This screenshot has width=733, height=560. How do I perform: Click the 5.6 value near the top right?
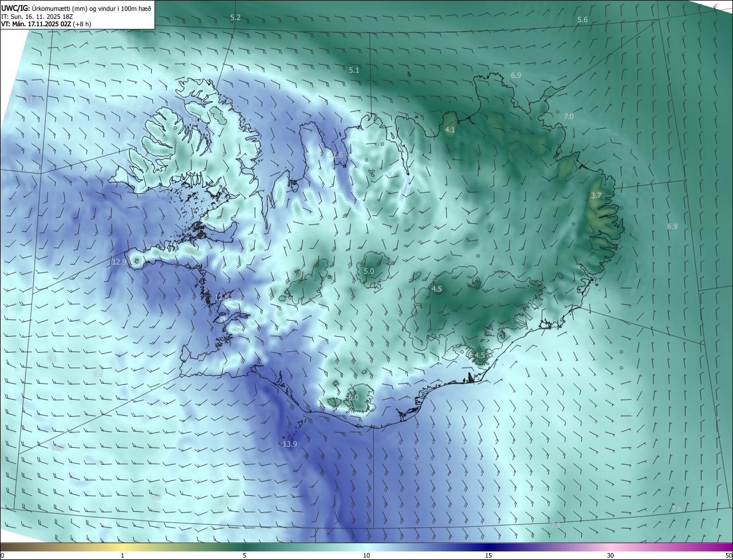[x=582, y=20]
